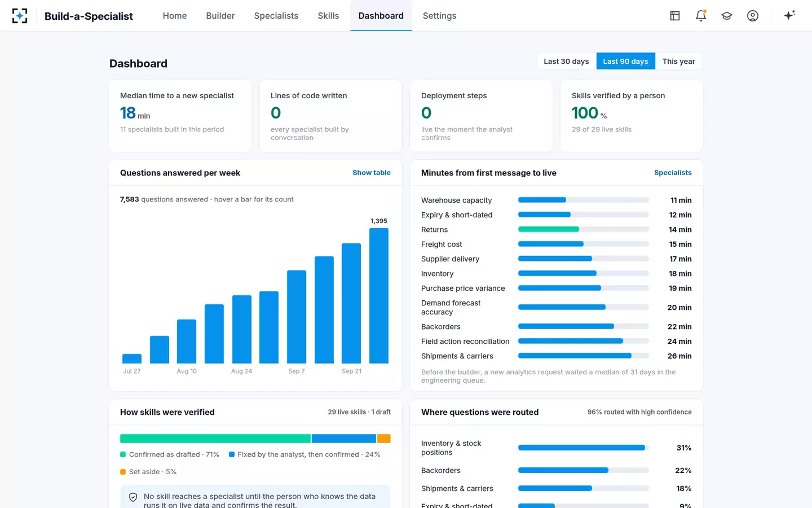This screenshot has width=812, height=508.
Task: Click the tallest chart bar labeled 1,395
Action: 379,296
